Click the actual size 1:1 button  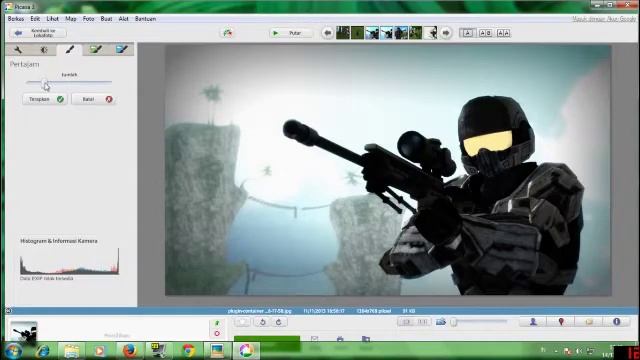click(422, 322)
